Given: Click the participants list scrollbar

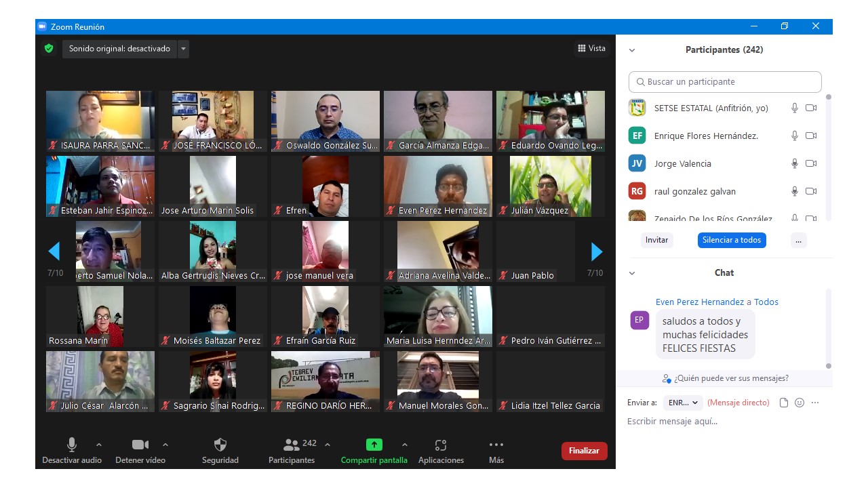Looking at the screenshot, I should pyautogui.click(x=828, y=157).
